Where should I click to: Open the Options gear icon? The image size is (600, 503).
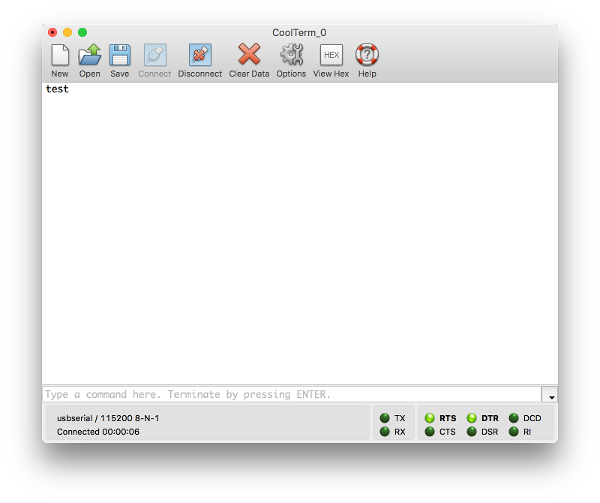coord(291,55)
